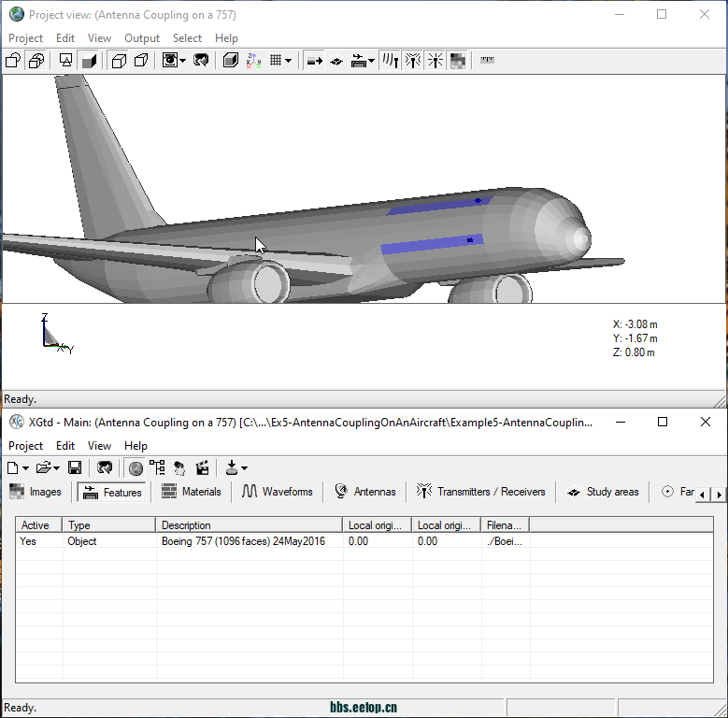Switch to the Study areas tab
728x718 pixels.
point(603,492)
